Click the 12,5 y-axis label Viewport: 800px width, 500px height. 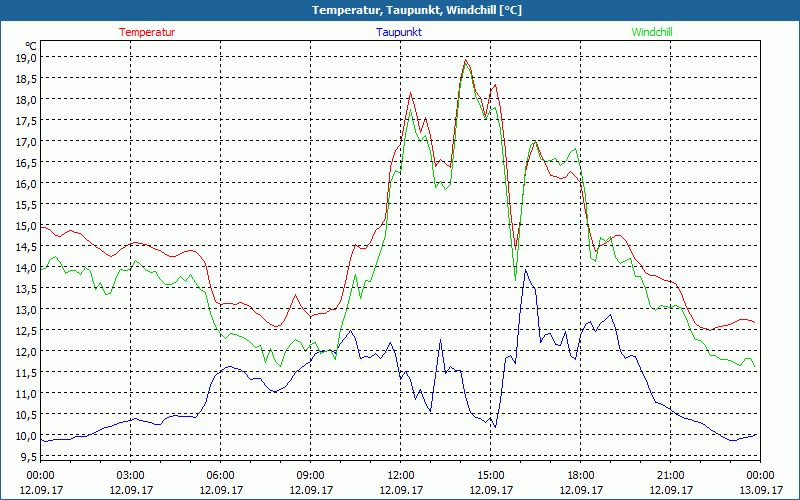(26, 331)
